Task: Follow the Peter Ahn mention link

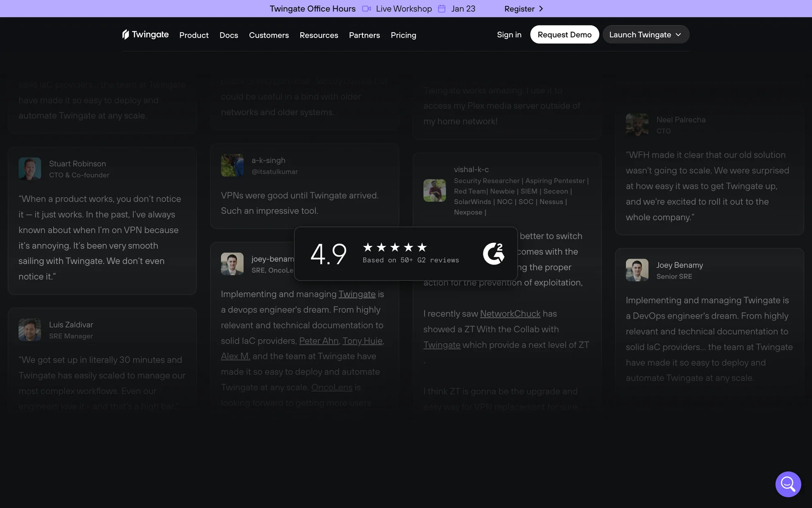Action: [x=318, y=341]
